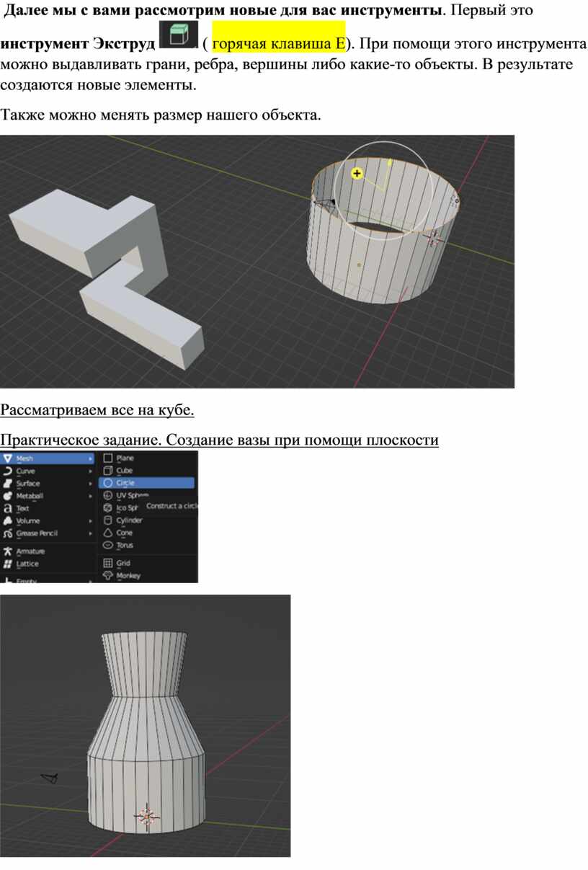588x870 pixels.
Task: Click the Armature icon in Add menu
Action: (8, 551)
